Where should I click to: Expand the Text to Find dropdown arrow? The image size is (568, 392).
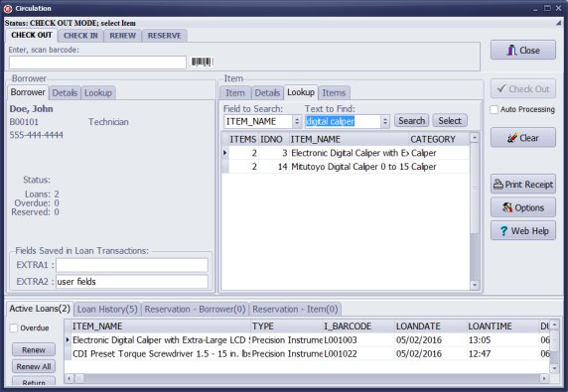click(385, 122)
